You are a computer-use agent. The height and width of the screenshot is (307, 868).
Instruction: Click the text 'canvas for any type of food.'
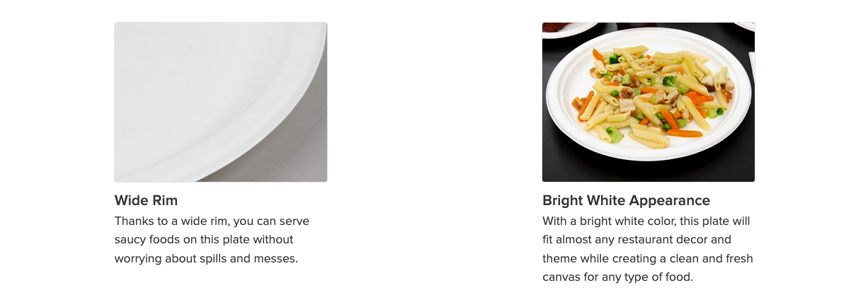pos(617,277)
